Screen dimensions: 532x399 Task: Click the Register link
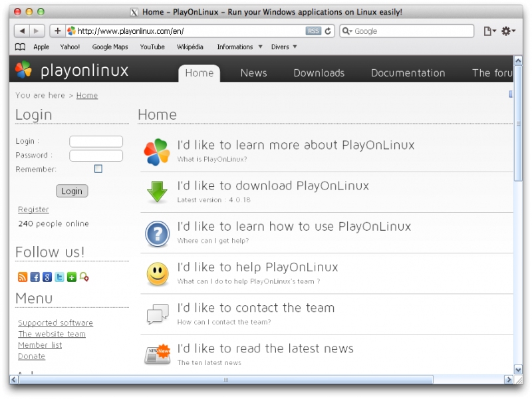click(x=33, y=209)
